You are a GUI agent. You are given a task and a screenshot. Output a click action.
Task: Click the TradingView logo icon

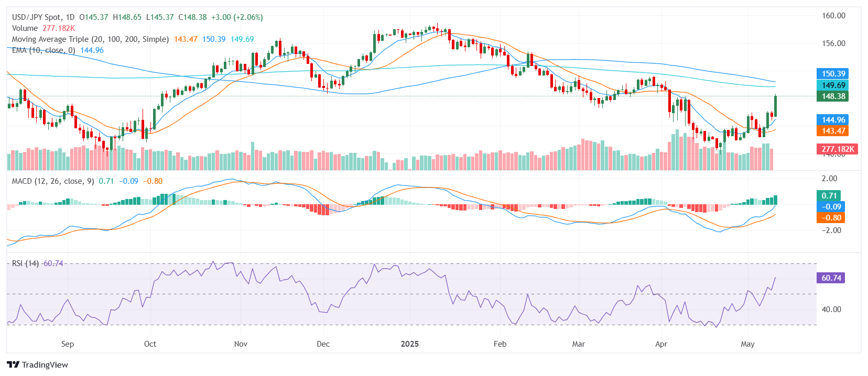point(13,365)
